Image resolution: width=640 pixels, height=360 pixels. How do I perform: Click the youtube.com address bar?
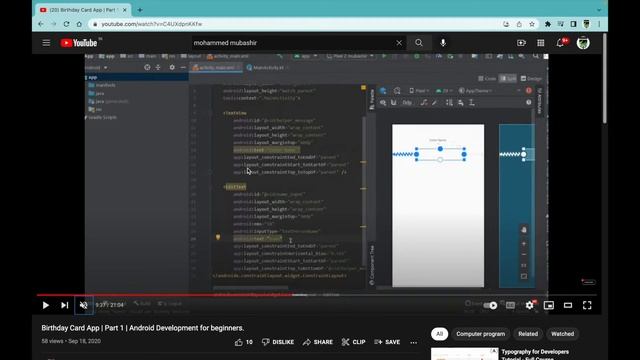click(x=294, y=24)
